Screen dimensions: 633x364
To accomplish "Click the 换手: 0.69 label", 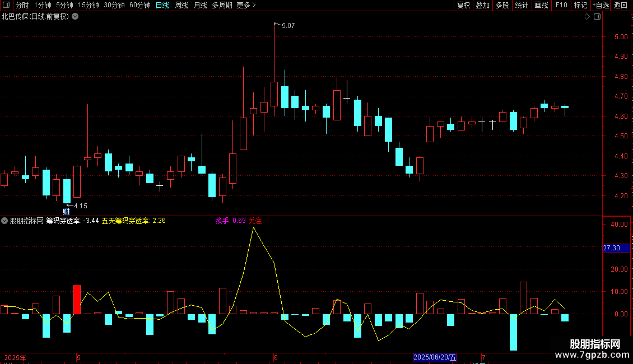I will [230, 221].
